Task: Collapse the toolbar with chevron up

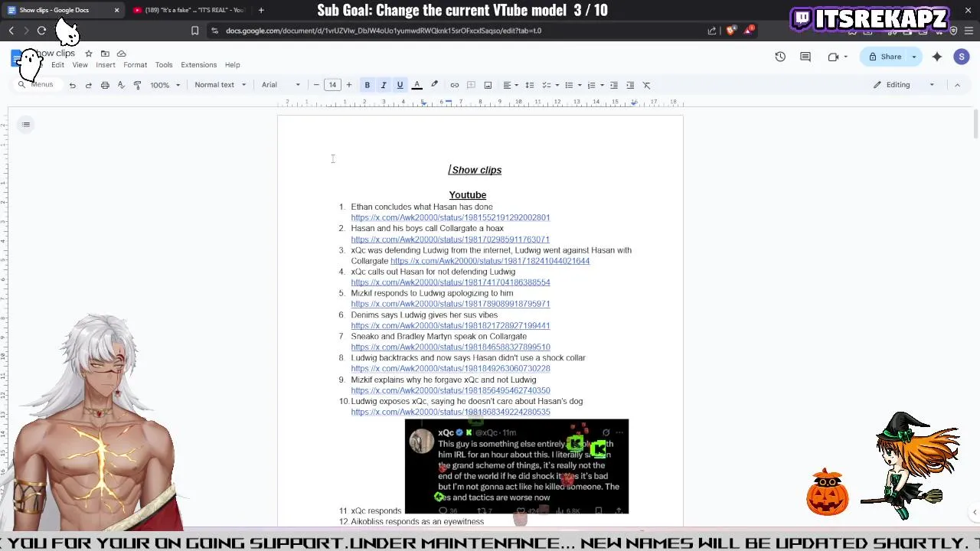Action: tap(957, 85)
